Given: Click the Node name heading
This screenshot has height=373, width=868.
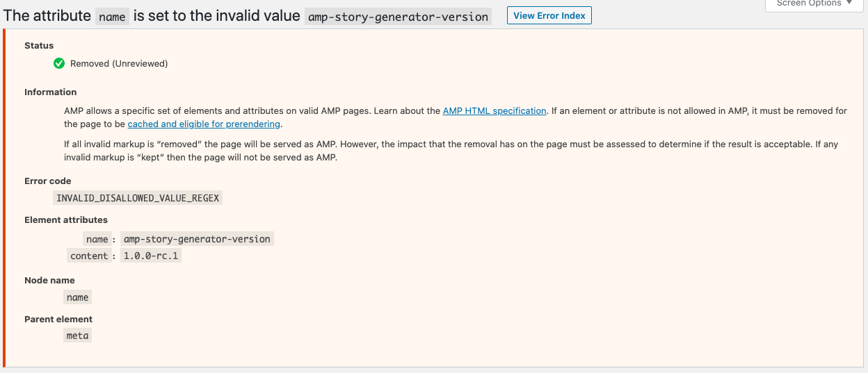Looking at the screenshot, I should point(49,280).
